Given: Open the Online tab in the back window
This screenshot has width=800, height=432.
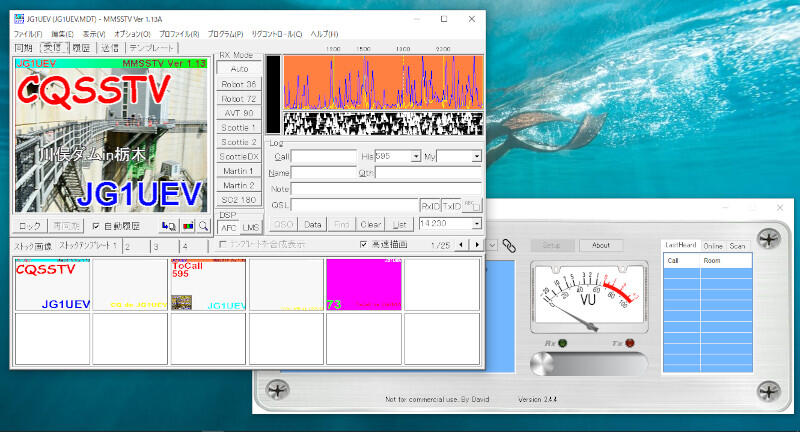Looking at the screenshot, I should (x=713, y=246).
